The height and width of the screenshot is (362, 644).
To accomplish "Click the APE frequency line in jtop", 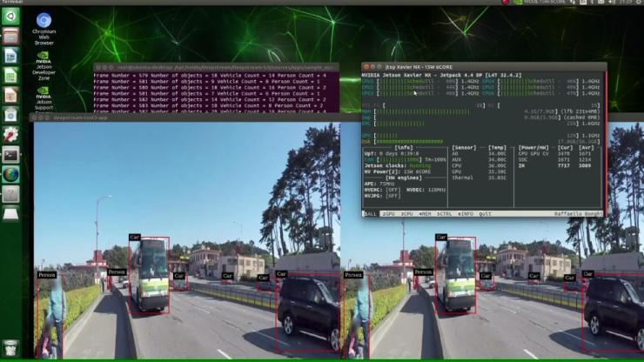I will point(379,184).
